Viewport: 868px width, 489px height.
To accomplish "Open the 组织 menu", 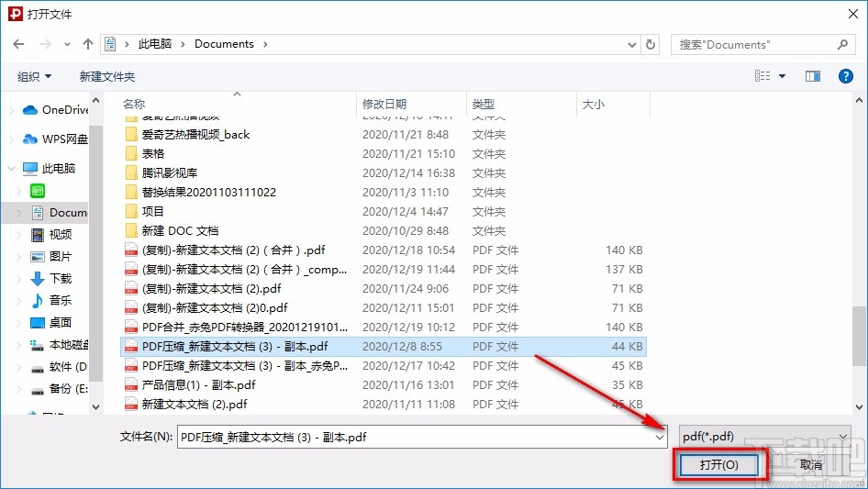I will pyautogui.click(x=34, y=76).
